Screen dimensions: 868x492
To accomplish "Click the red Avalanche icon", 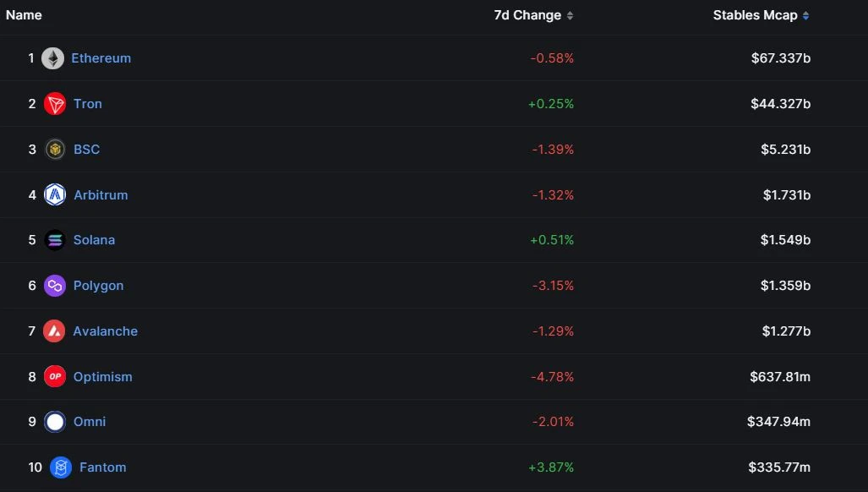I will coord(55,331).
